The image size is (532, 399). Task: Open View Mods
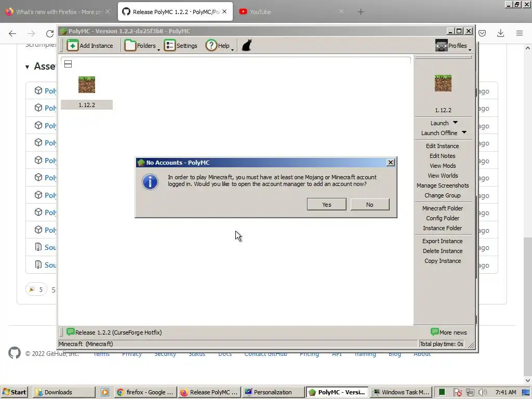443,166
